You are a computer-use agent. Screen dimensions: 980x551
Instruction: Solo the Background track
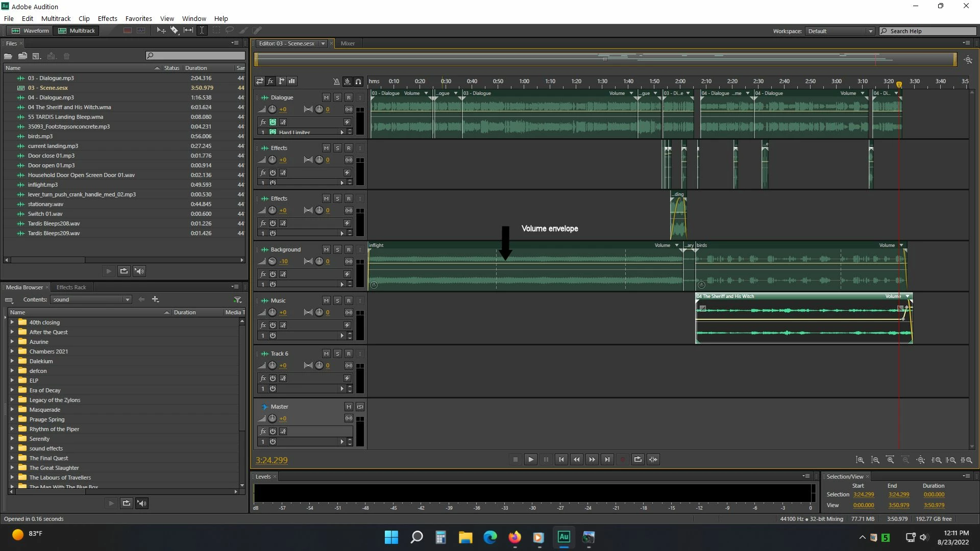pyautogui.click(x=337, y=249)
